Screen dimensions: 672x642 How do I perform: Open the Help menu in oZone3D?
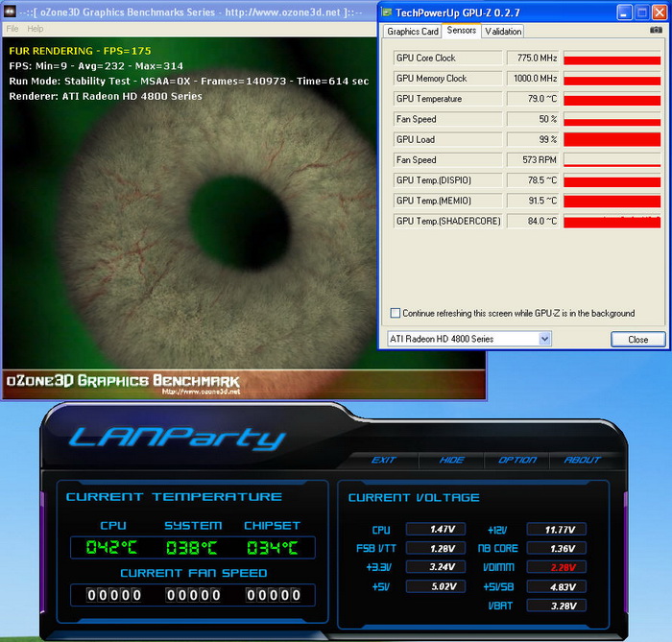(x=36, y=29)
